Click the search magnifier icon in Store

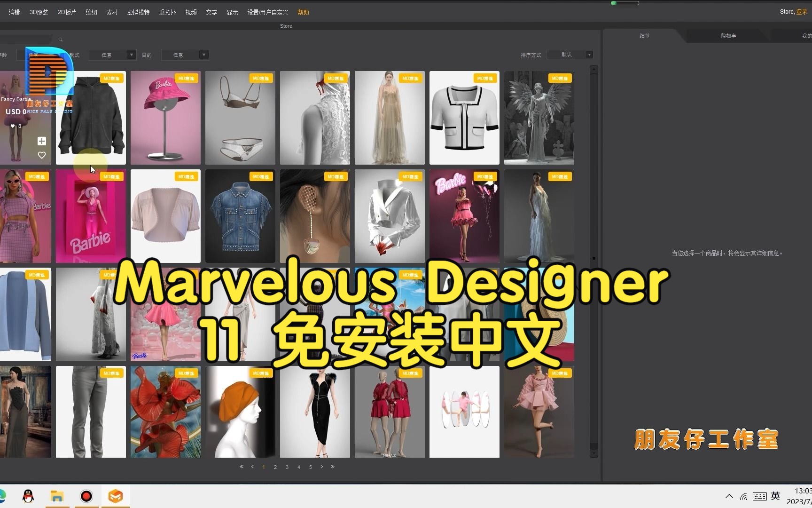pos(61,40)
